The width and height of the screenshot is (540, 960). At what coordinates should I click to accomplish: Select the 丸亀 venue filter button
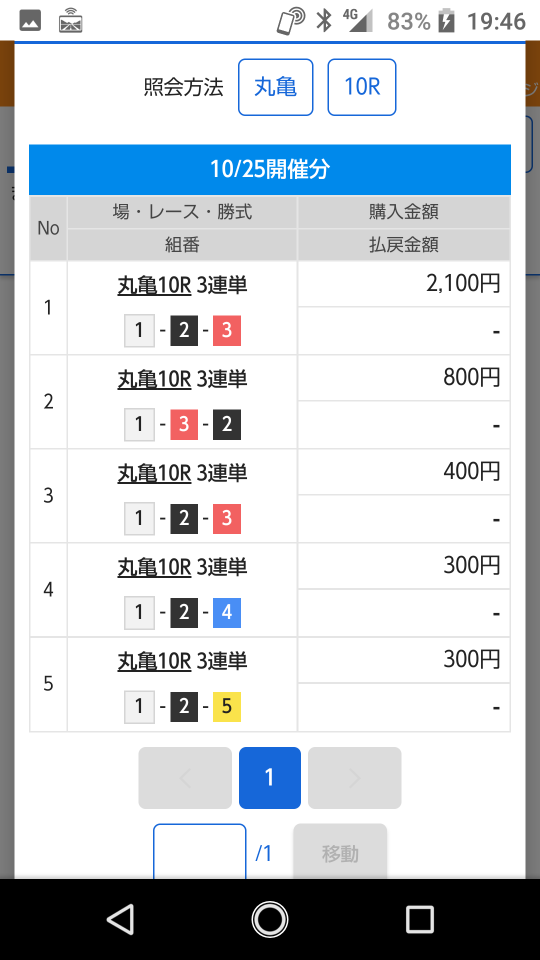tap(276, 87)
